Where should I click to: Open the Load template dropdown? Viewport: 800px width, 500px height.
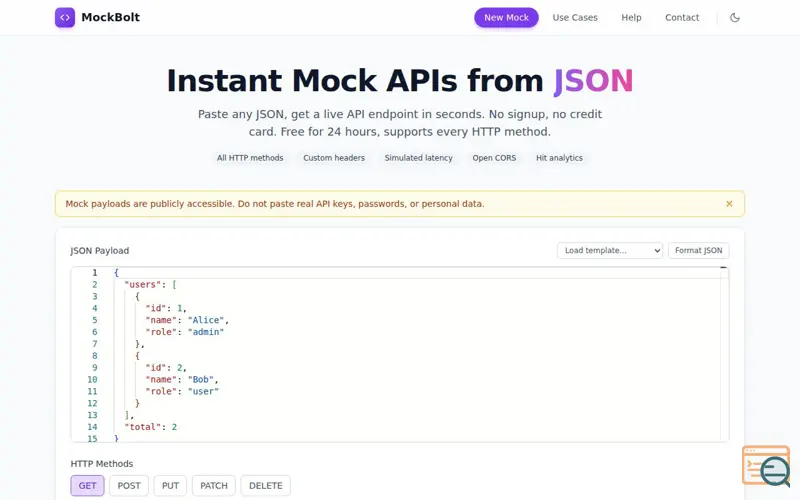point(610,251)
